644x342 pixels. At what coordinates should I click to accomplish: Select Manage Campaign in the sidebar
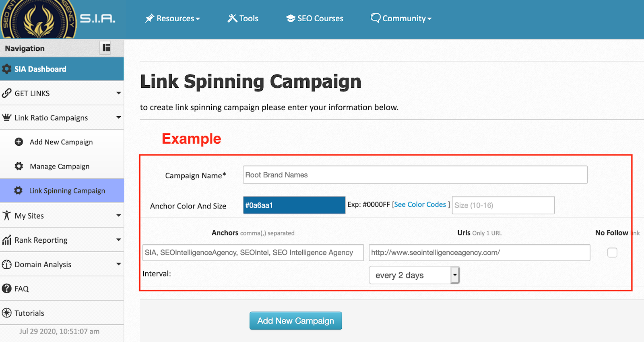click(62, 166)
